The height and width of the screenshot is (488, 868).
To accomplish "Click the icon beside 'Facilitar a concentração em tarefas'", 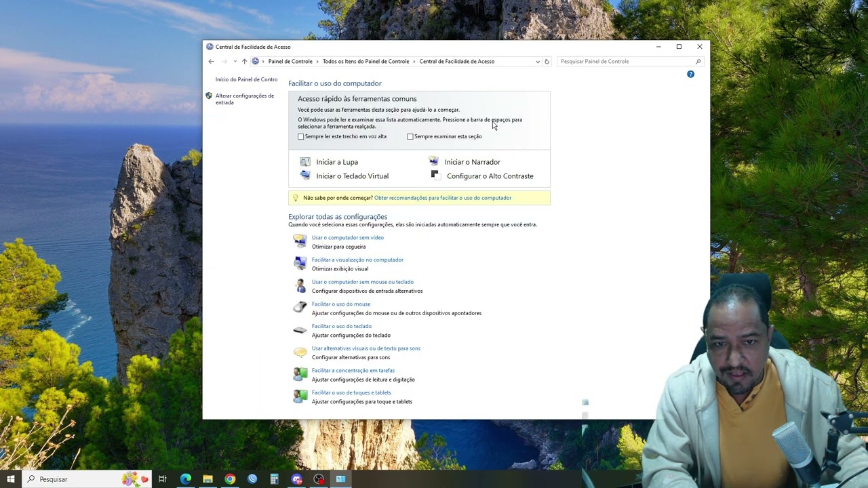I will click(x=300, y=374).
